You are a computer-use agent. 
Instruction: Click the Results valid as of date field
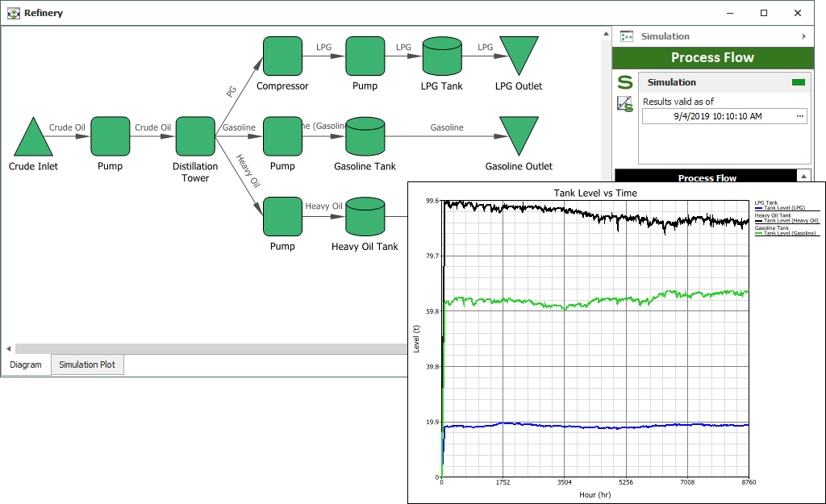(716, 116)
